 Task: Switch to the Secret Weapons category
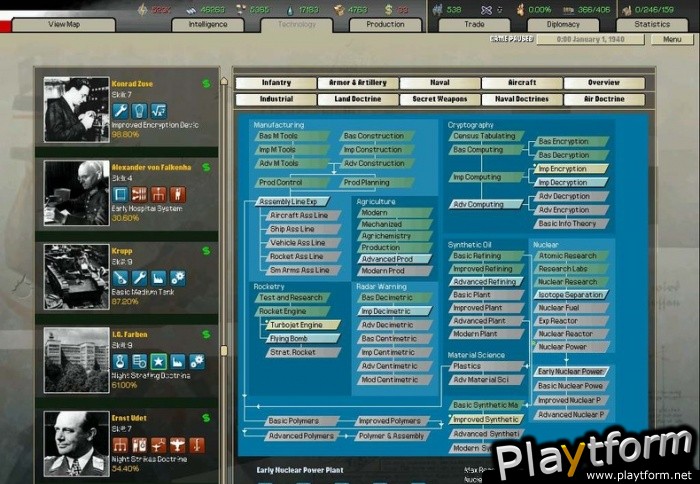click(440, 100)
